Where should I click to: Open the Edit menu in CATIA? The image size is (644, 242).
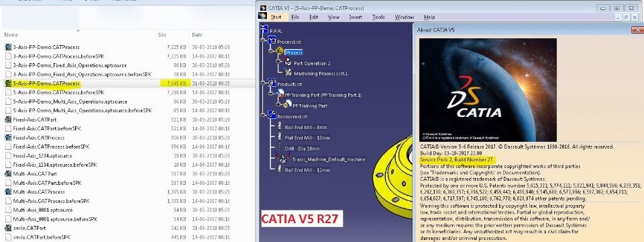click(314, 17)
